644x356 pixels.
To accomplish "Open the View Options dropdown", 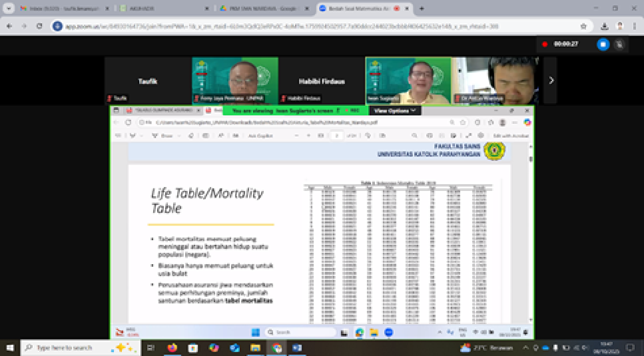I will tap(395, 110).
